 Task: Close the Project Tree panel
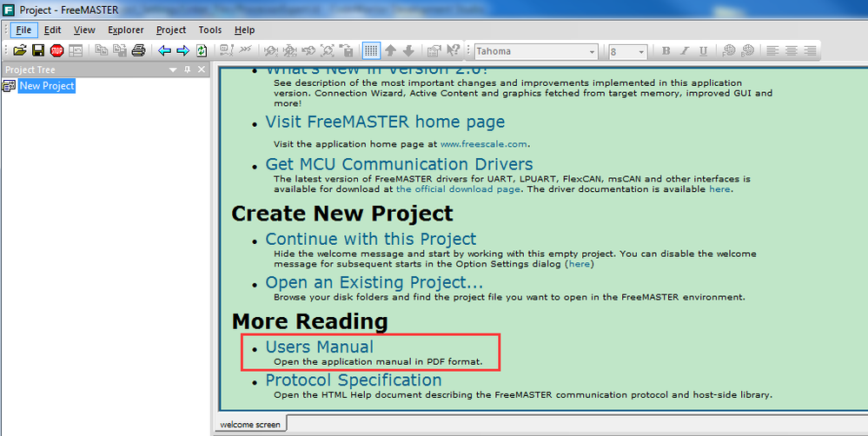coord(202,69)
